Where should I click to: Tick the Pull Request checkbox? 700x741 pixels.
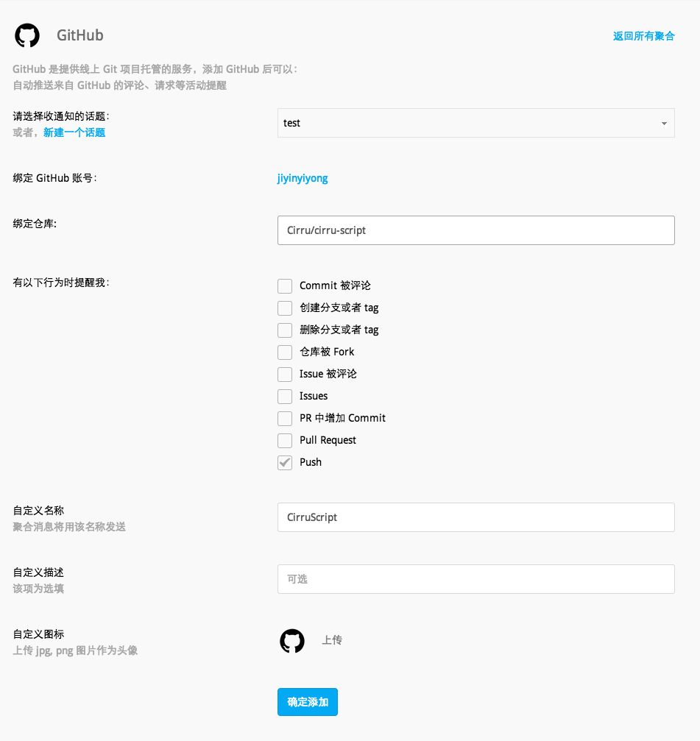click(x=285, y=441)
